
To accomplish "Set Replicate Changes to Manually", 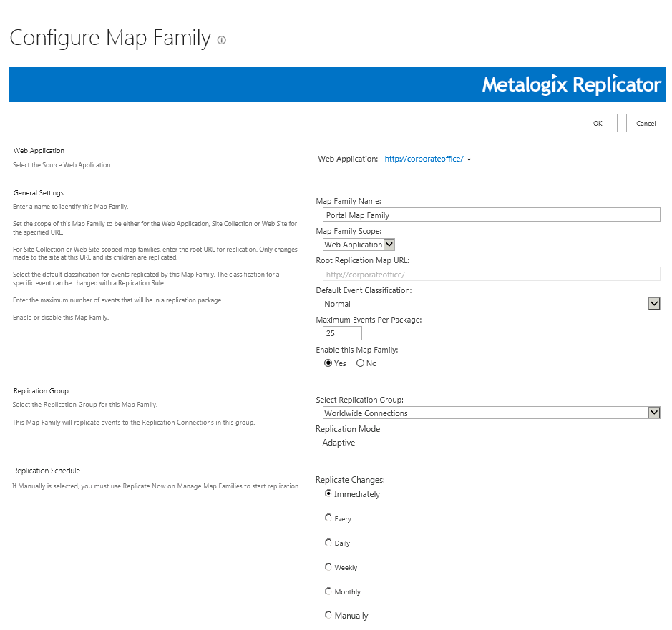I will coord(328,615).
